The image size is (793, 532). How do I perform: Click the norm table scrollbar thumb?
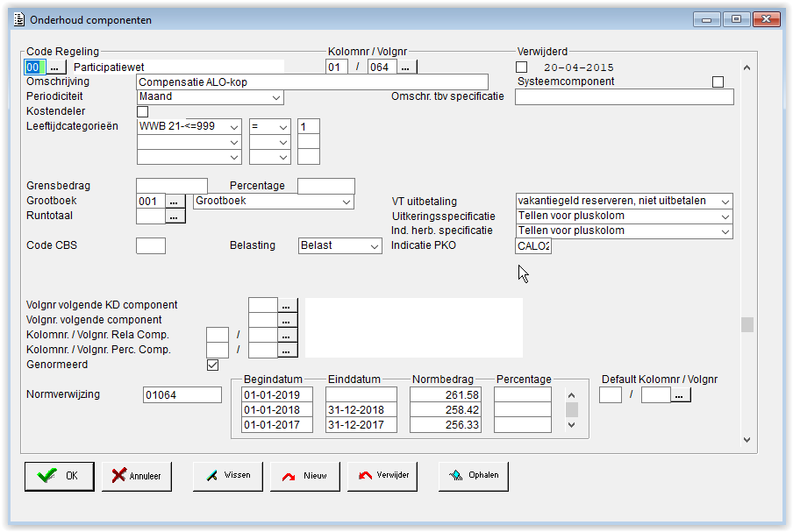point(571,409)
